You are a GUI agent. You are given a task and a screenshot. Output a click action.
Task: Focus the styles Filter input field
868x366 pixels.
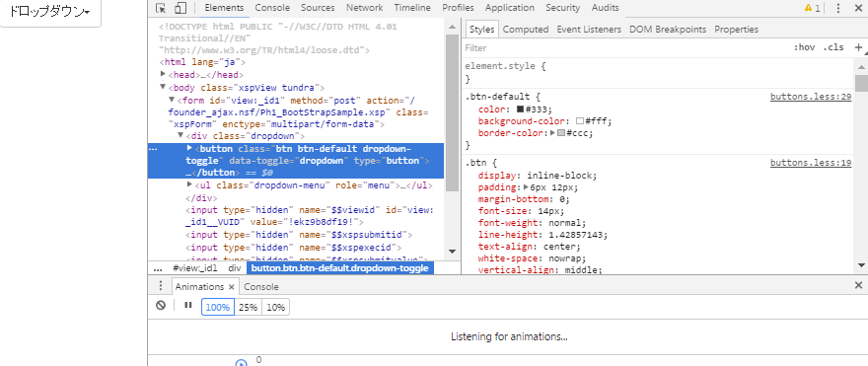(625, 47)
